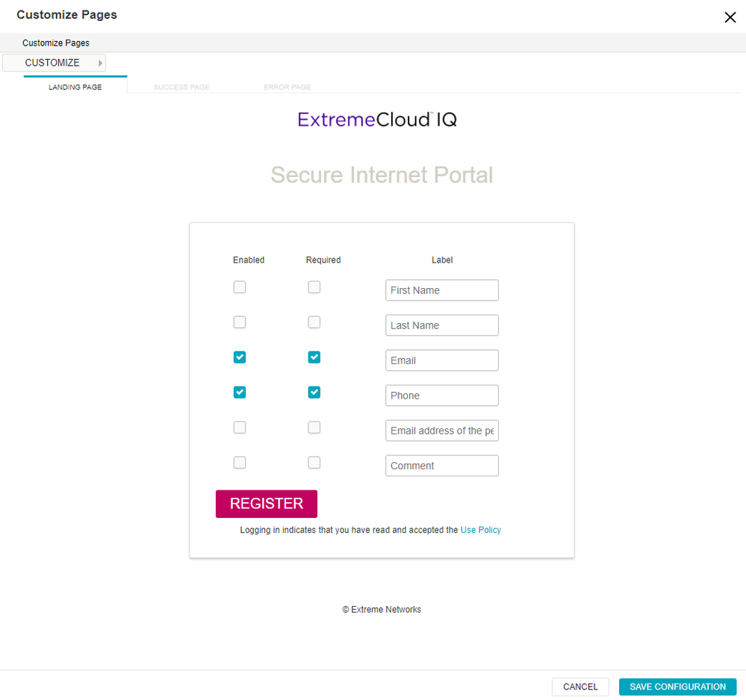Screen dimensions: 746x700
Task: Enable the Last Name field
Action: pos(240,322)
